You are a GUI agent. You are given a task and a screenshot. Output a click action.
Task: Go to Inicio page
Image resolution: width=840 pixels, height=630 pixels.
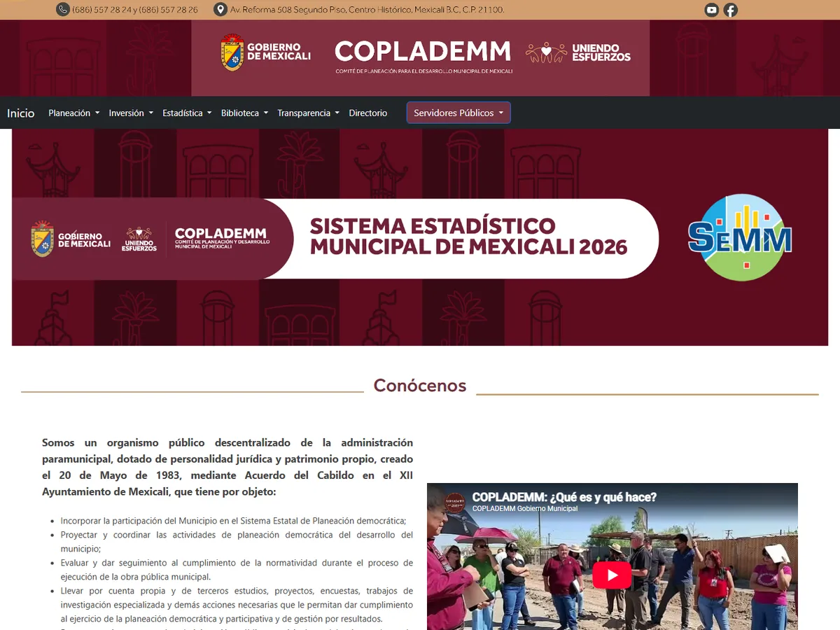(21, 113)
